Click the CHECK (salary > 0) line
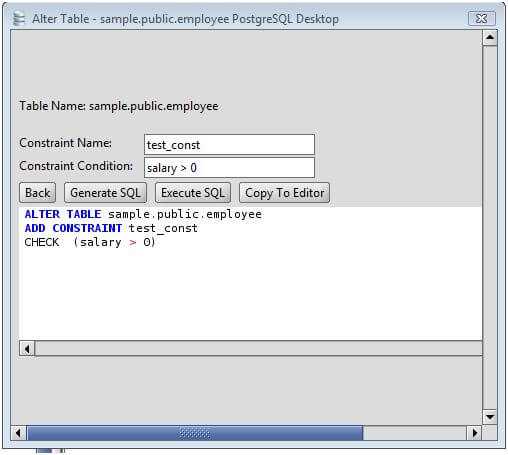This screenshot has height=455, width=508. coord(90,242)
